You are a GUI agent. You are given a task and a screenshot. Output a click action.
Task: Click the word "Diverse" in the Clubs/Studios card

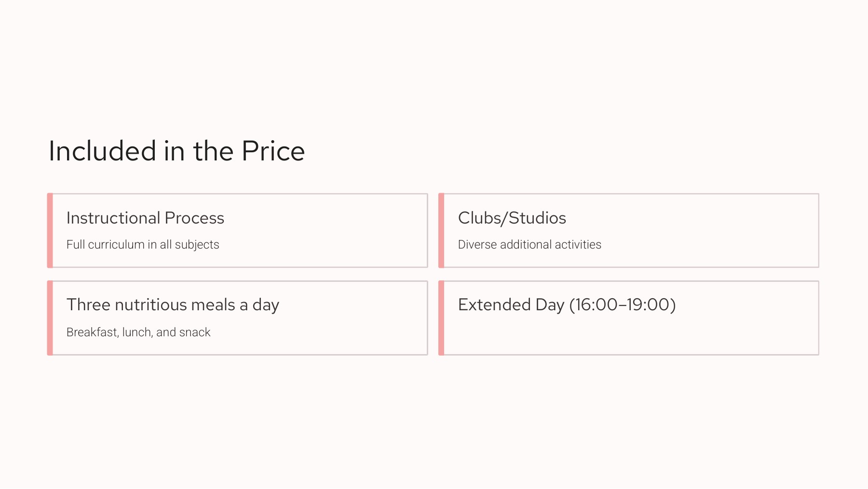(477, 245)
